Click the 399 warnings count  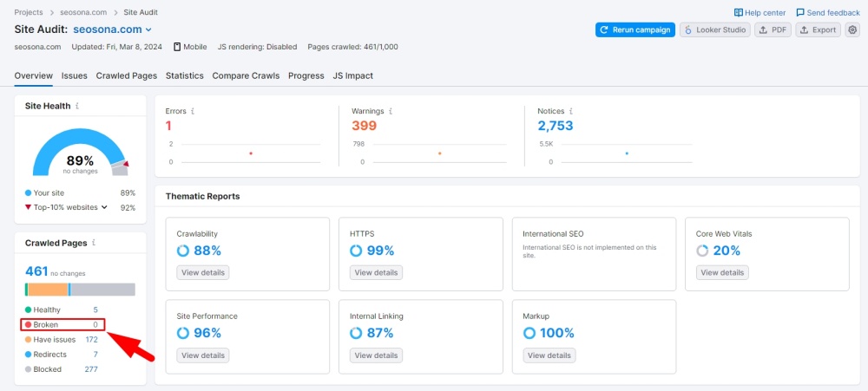pyautogui.click(x=364, y=127)
